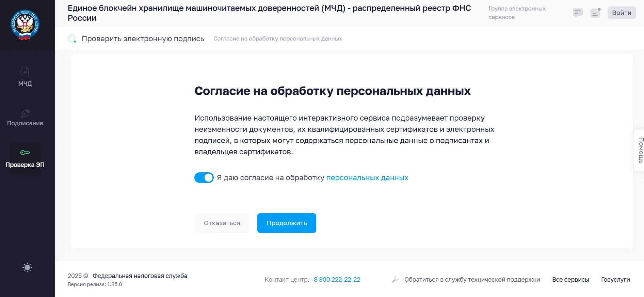Go to the Подписание sidebar section
644x297 pixels.
25,118
